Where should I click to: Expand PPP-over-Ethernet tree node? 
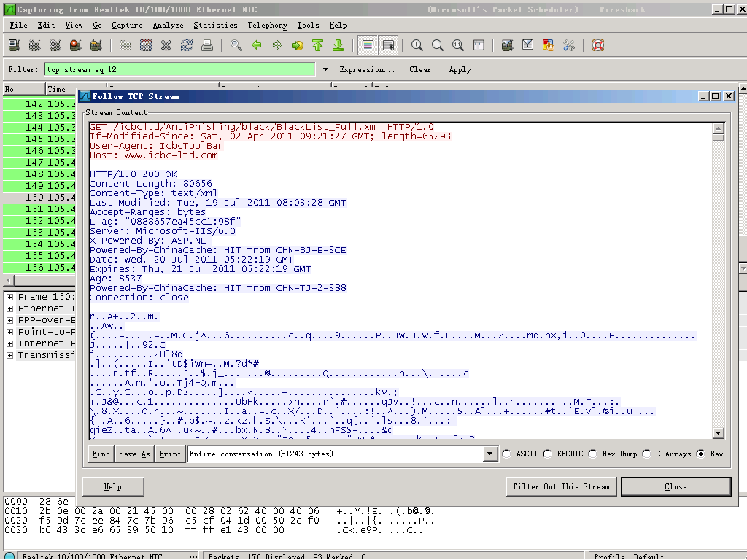[x=9, y=320]
